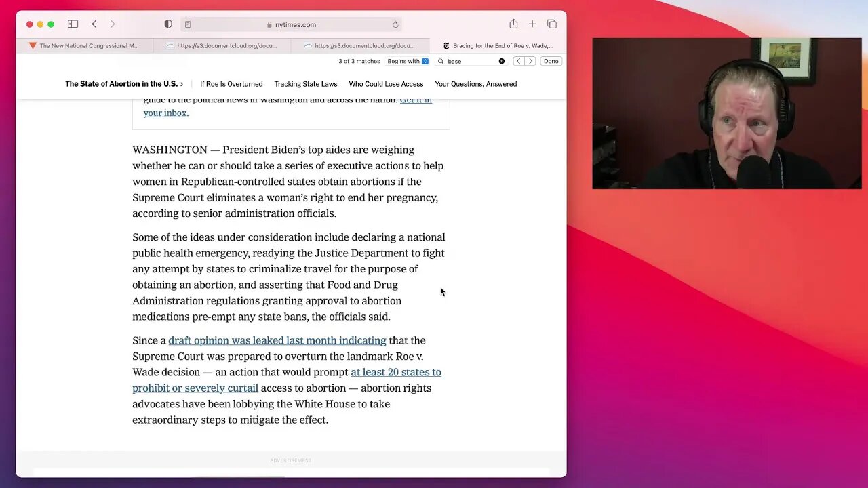
Task: Jump to the previous find match
Action: [x=518, y=61]
